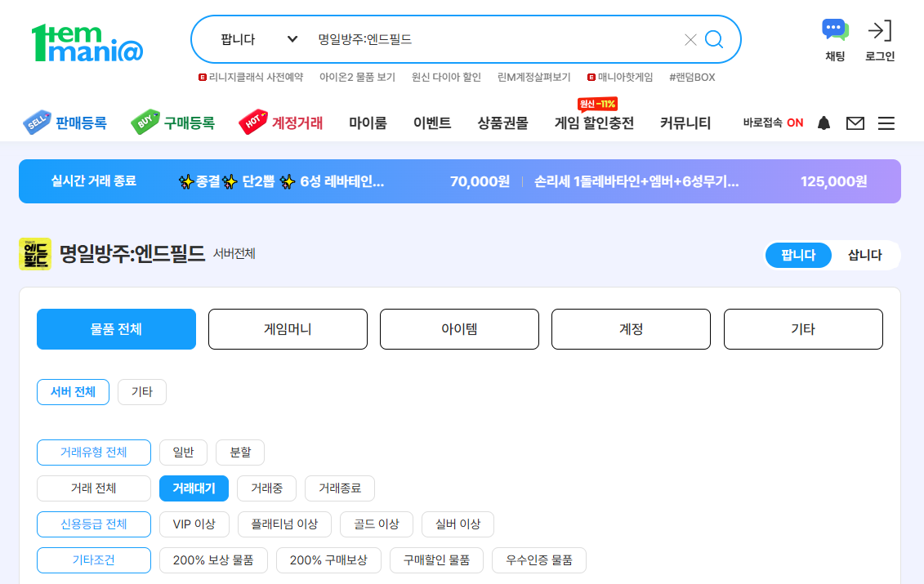Click the 기타조건 filter button
Viewport: 924px width, 584px height.
[94, 559]
